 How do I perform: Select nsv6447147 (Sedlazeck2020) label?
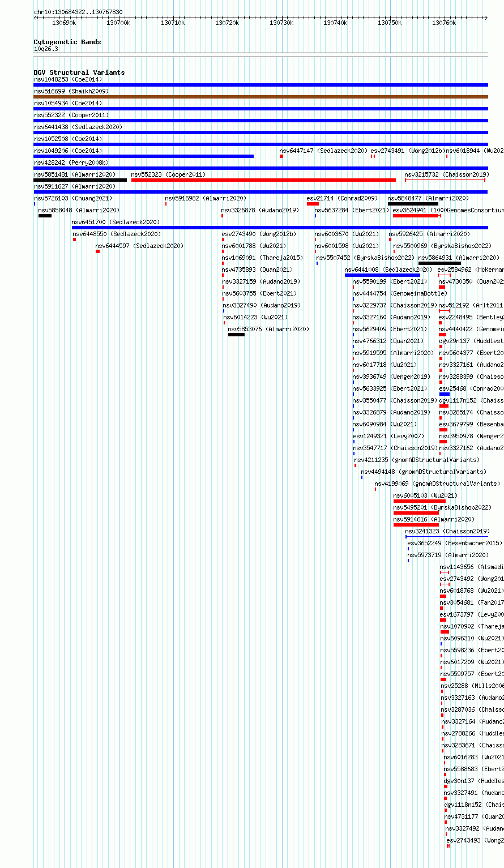pos(324,151)
